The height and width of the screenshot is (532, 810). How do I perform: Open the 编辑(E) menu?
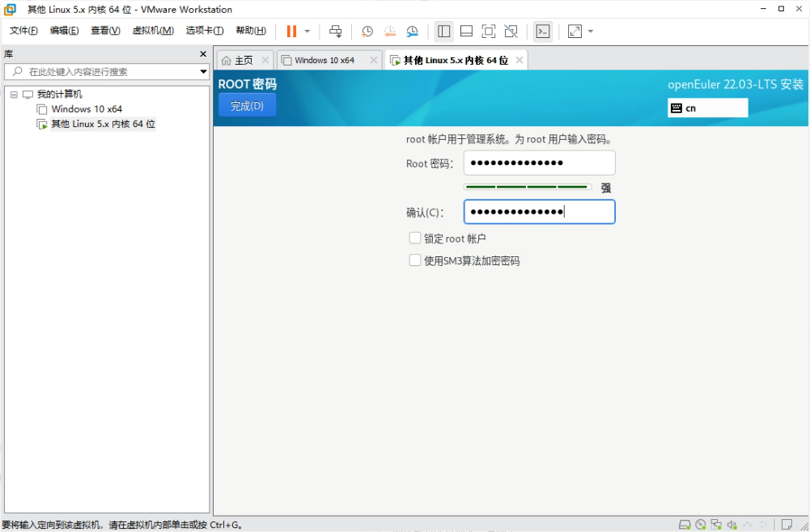click(x=64, y=31)
